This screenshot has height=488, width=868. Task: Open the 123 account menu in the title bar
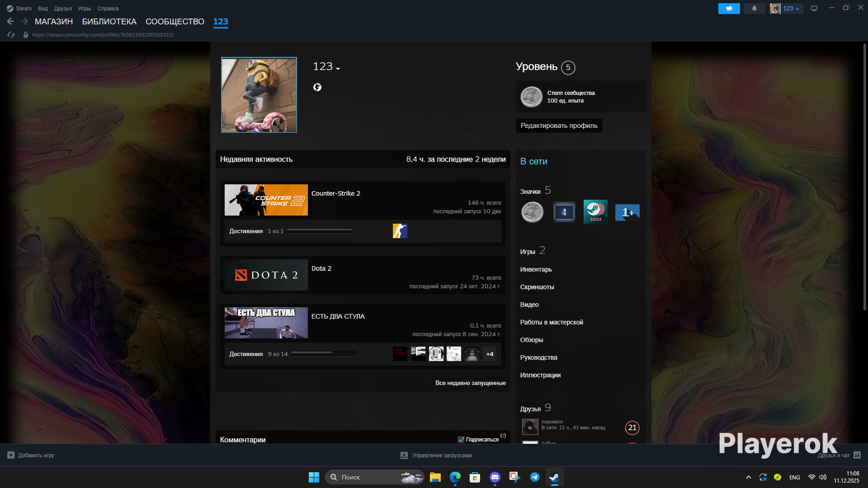[786, 8]
